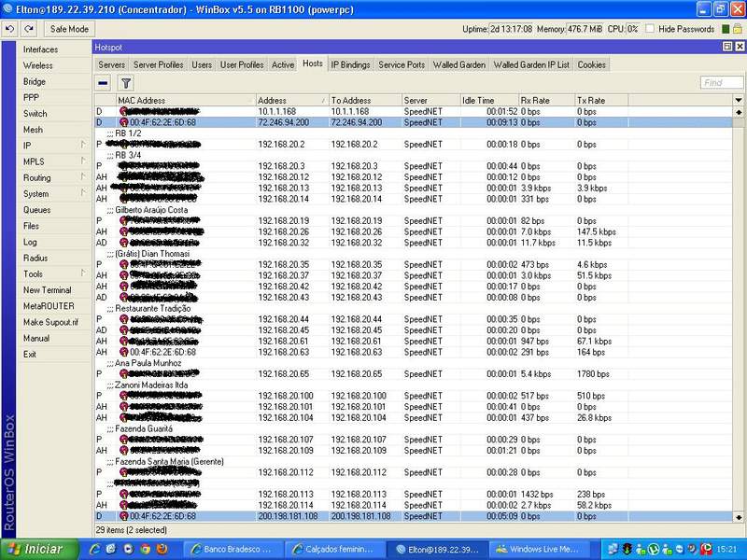Switch to the Servers tab
The width and height of the screenshot is (747, 560).
pos(111,64)
